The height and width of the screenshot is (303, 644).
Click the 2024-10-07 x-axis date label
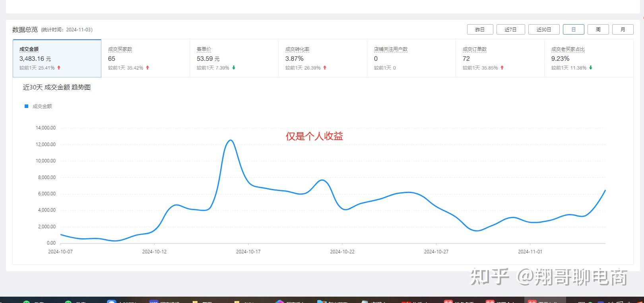60,251
